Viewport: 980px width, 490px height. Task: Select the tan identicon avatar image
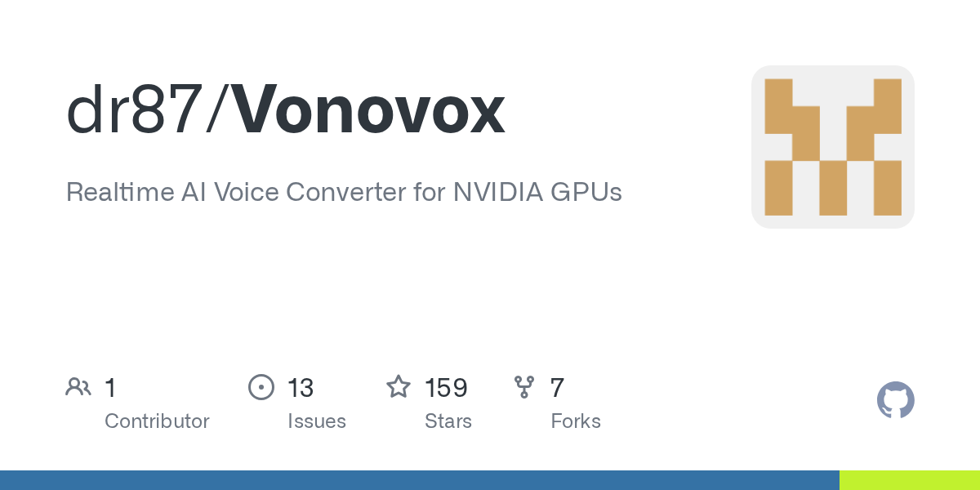[x=832, y=147]
